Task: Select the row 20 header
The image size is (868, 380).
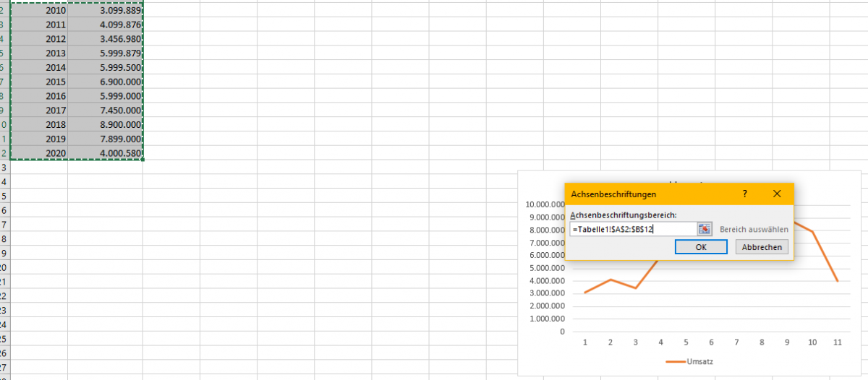Action: [4, 267]
